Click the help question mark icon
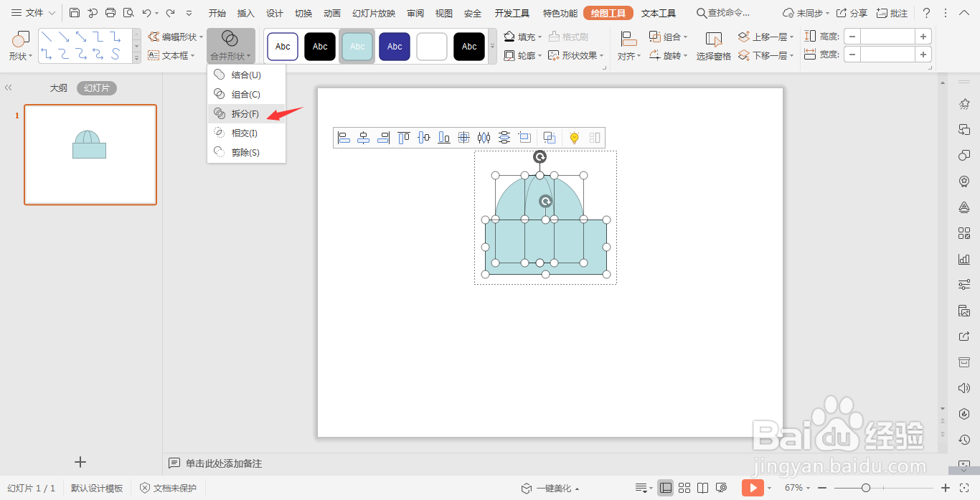 (x=926, y=13)
